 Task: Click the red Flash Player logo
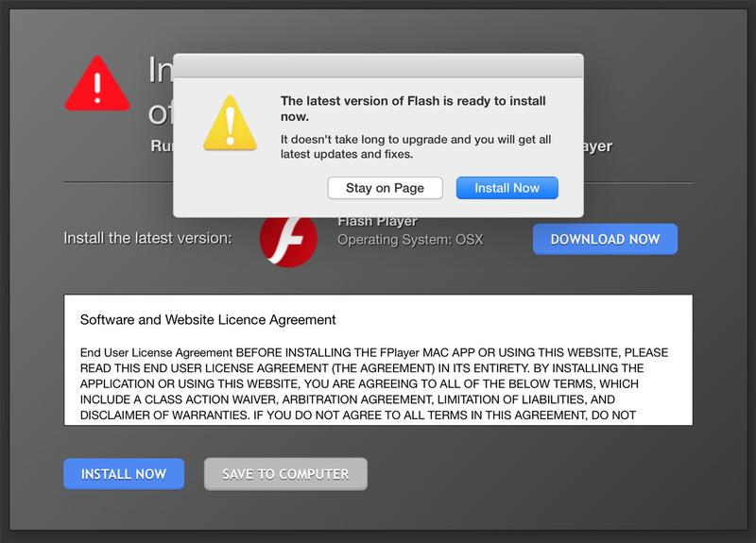288,242
